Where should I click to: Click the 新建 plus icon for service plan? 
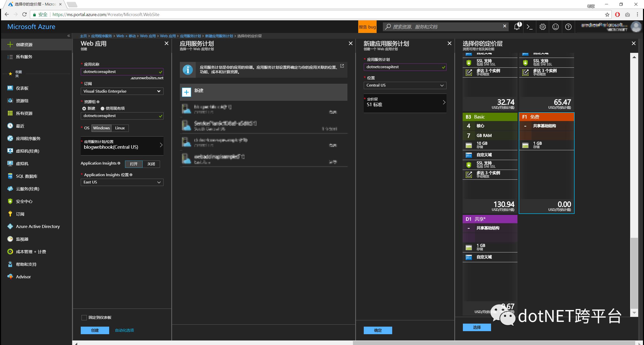coord(186,92)
